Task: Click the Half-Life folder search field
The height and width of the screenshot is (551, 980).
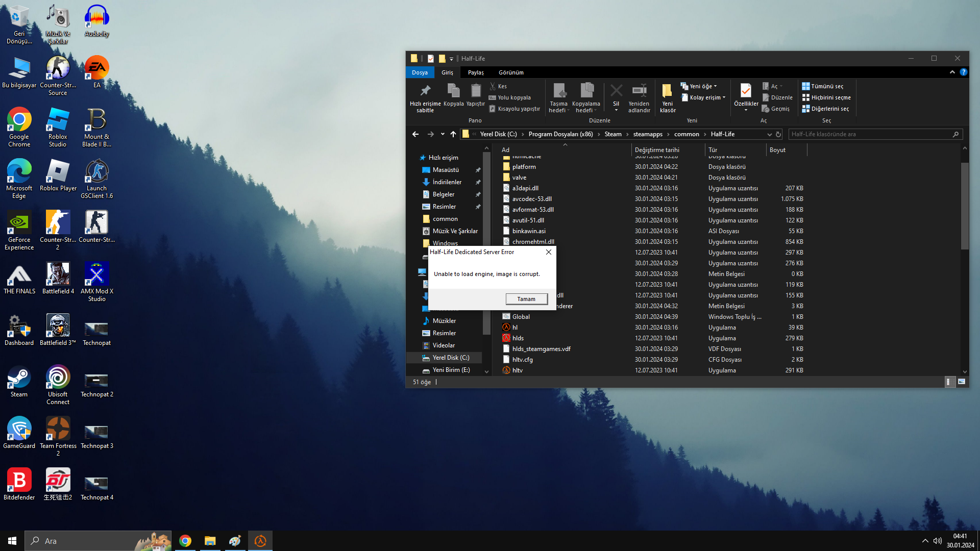Action: [x=870, y=134]
